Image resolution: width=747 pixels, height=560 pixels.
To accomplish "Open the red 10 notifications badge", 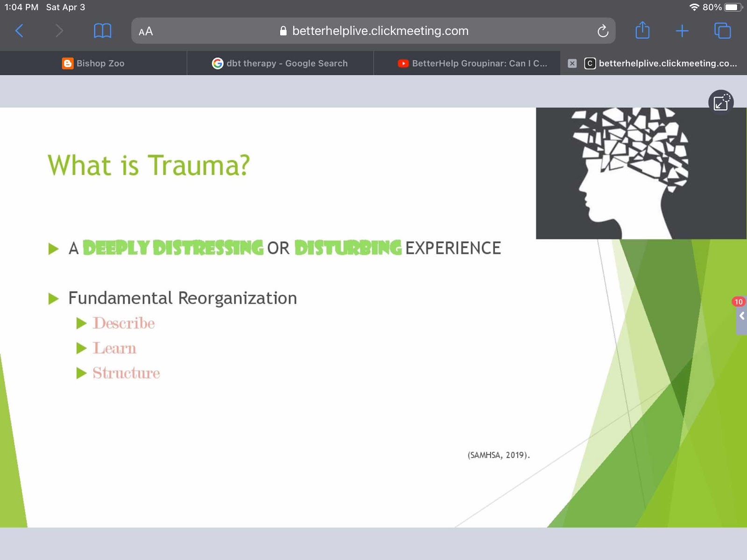I will pyautogui.click(x=739, y=301).
